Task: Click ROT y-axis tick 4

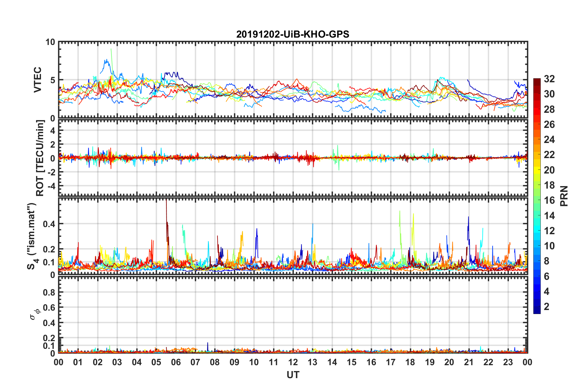Action: (x=53, y=131)
